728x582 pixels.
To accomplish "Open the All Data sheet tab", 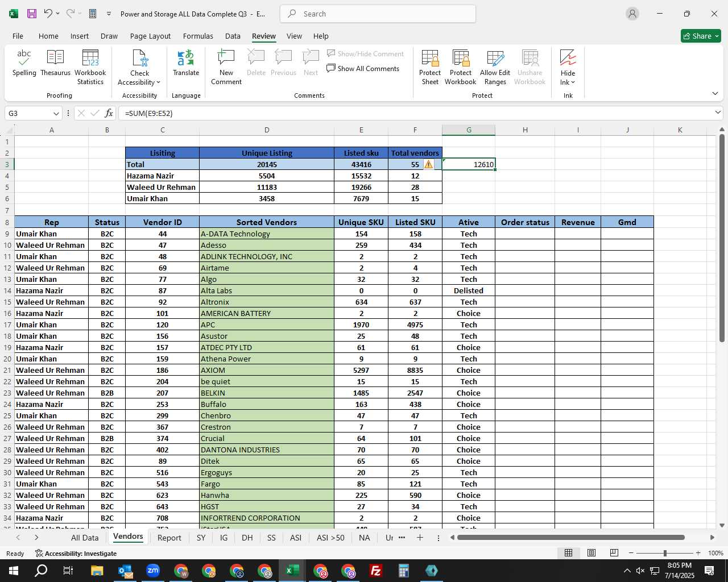I will (85, 538).
